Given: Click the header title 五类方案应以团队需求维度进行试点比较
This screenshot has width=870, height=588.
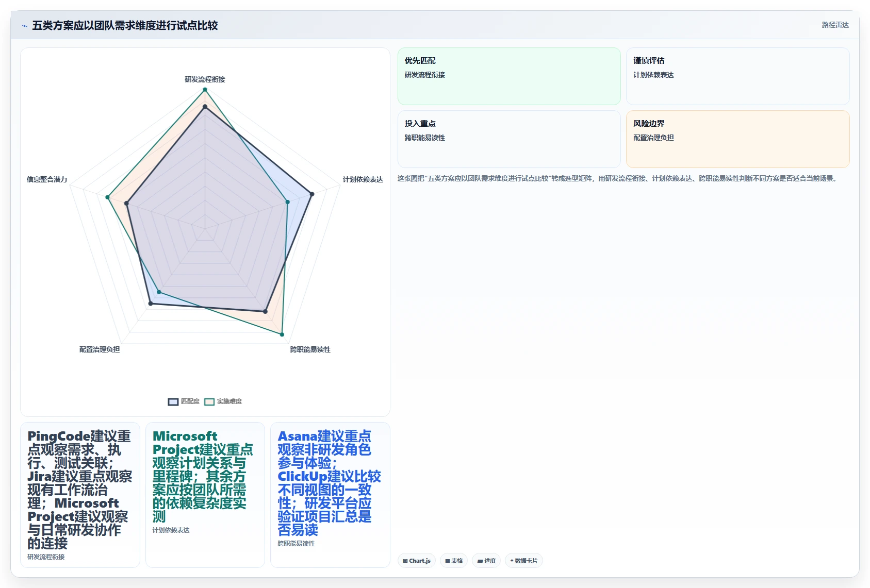Looking at the screenshot, I should [125, 25].
